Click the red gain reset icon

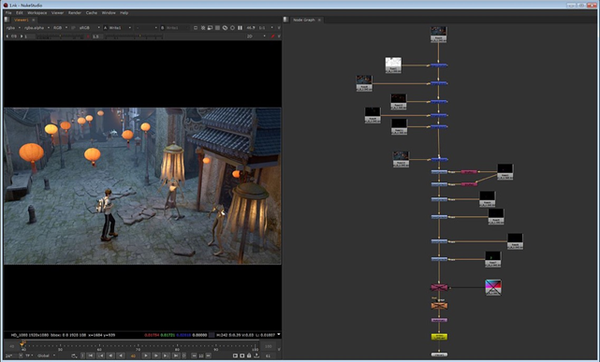pos(88,36)
